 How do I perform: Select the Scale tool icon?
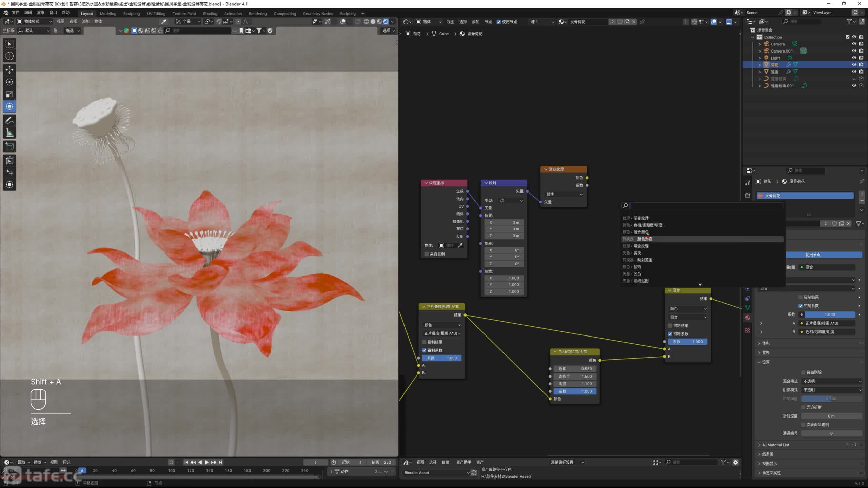click(9, 95)
